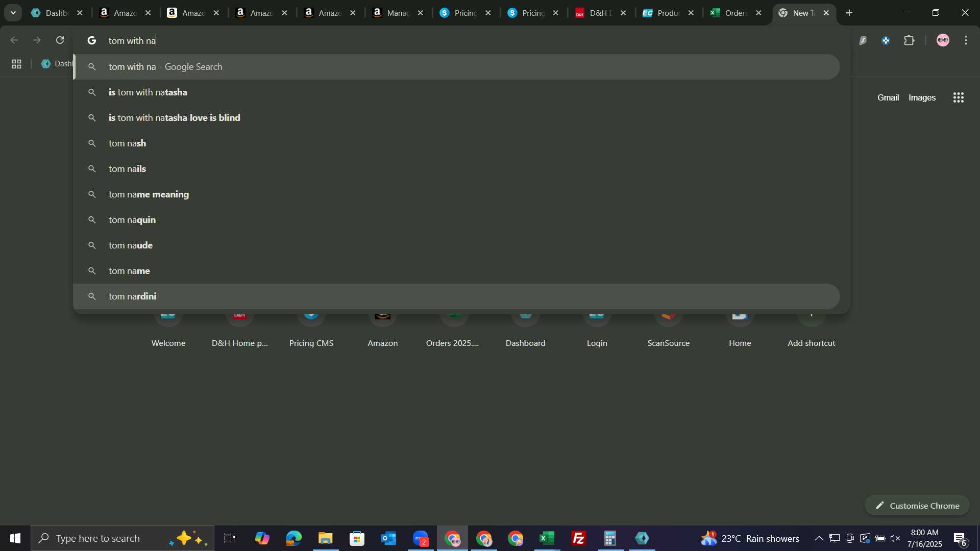Toggle the muted volume icon
The image size is (980, 551).
tap(895, 538)
